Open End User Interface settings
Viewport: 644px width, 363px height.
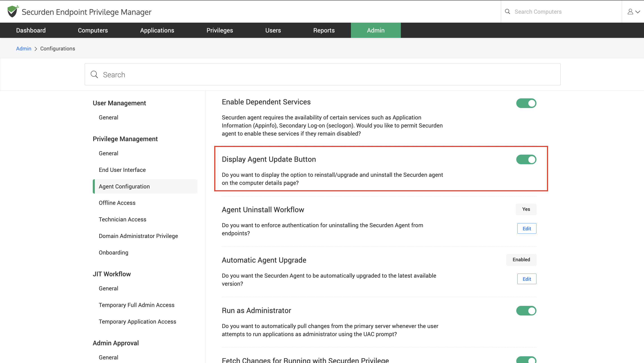(x=122, y=170)
